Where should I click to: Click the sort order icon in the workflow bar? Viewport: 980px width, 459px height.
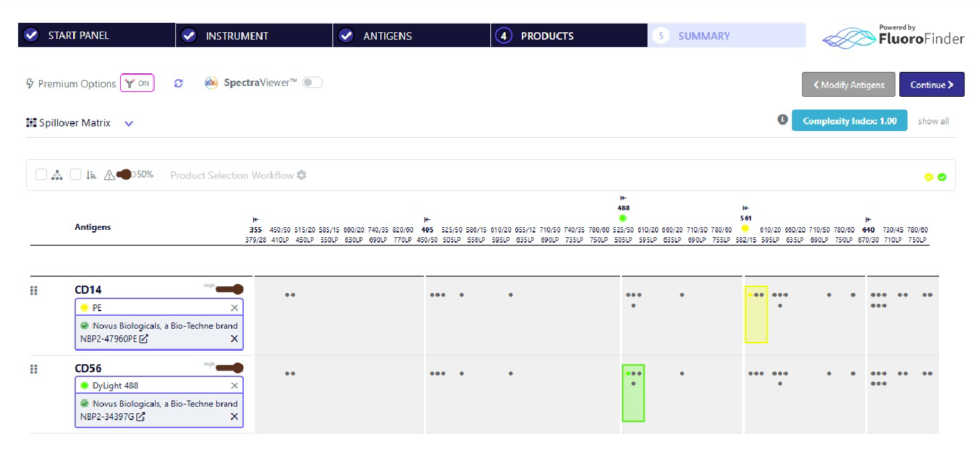point(91,174)
